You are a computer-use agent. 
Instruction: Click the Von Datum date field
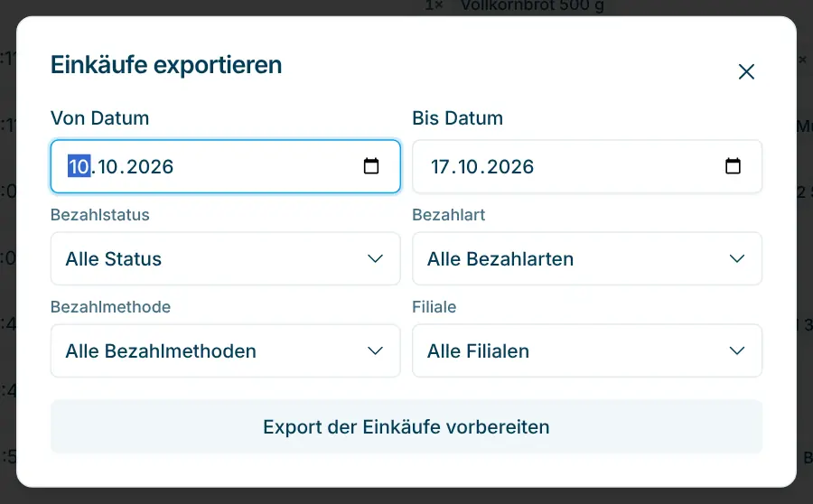tap(226, 166)
